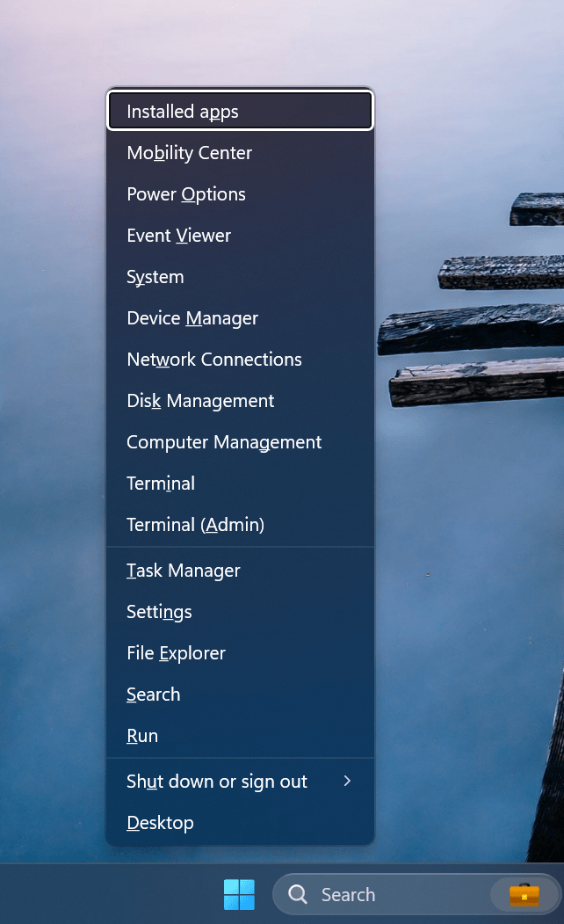Open Disk Management
Image resolution: width=564 pixels, height=924 pixels.
[x=200, y=401]
